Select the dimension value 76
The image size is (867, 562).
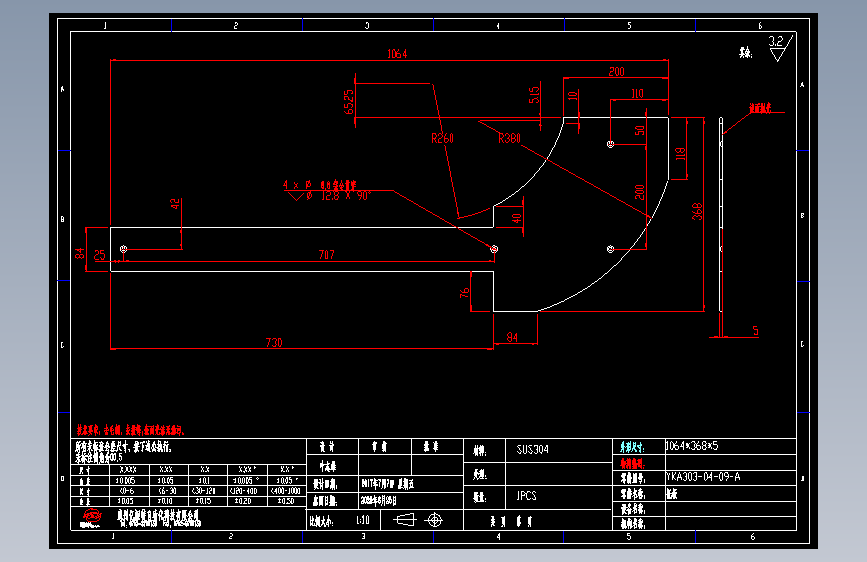click(464, 292)
